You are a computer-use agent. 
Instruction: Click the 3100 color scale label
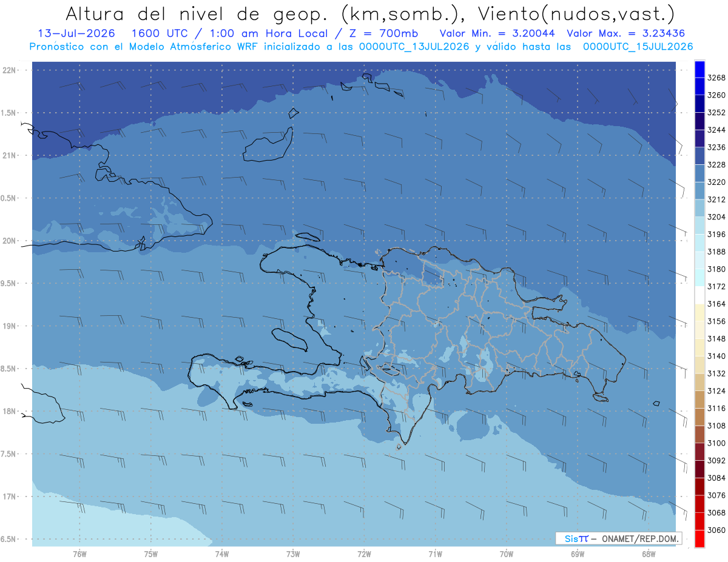[716, 443]
